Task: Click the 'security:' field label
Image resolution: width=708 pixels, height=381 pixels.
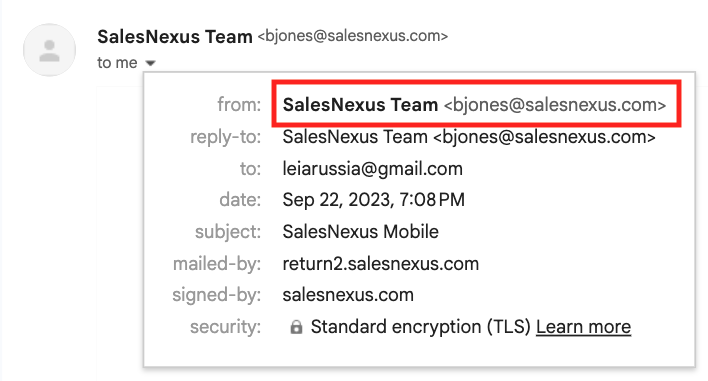Action: click(x=225, y=327)
